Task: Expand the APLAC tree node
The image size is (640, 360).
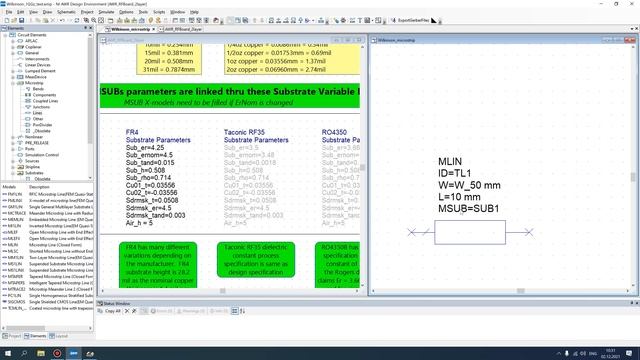Action: pos(13,41)
